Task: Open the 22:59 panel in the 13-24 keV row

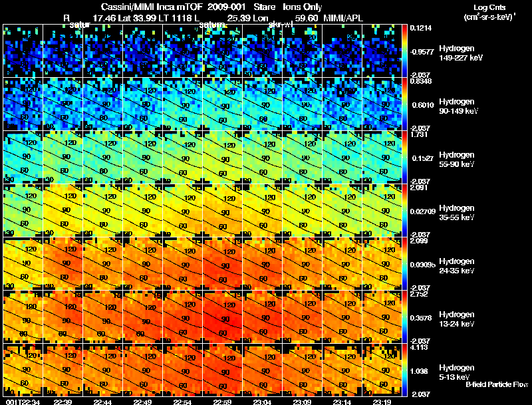Action: pyautogui.click(x=223, y=317)
